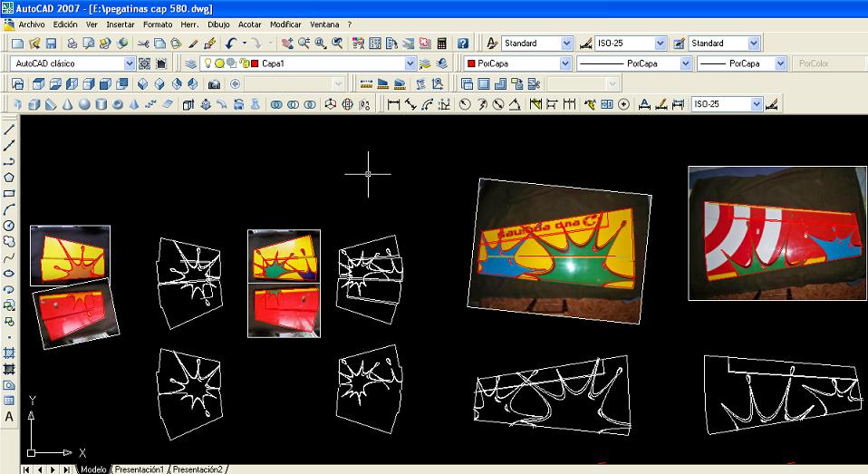
Task: Click the Cut scissors icon
Action: point(144,44)
